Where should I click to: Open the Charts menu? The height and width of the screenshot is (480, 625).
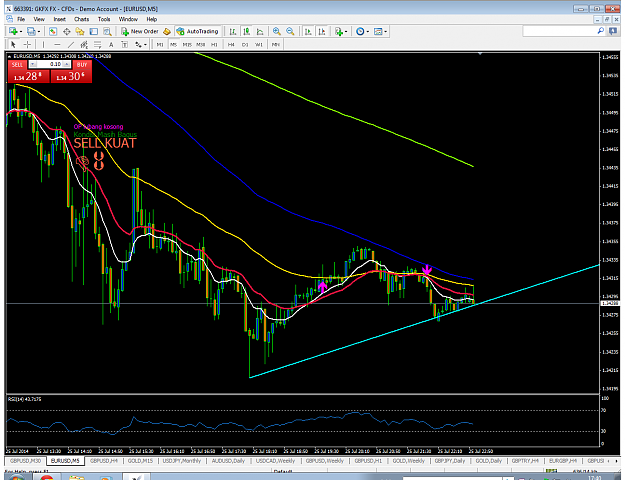click(x=81, y=19)
